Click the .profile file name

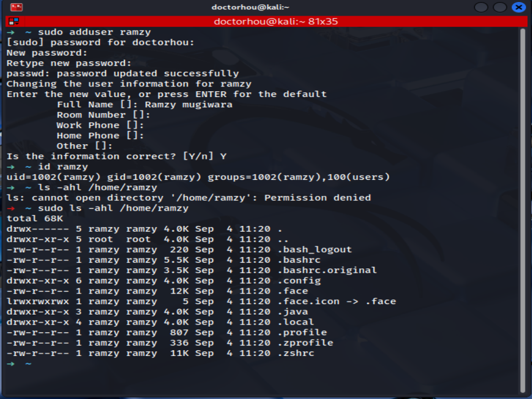tap(302, 332)
